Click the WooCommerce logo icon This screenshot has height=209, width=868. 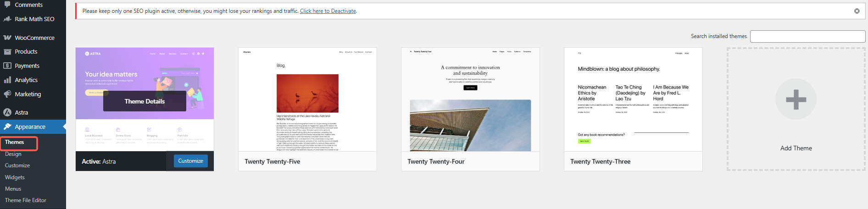click(x=7, y=38)
